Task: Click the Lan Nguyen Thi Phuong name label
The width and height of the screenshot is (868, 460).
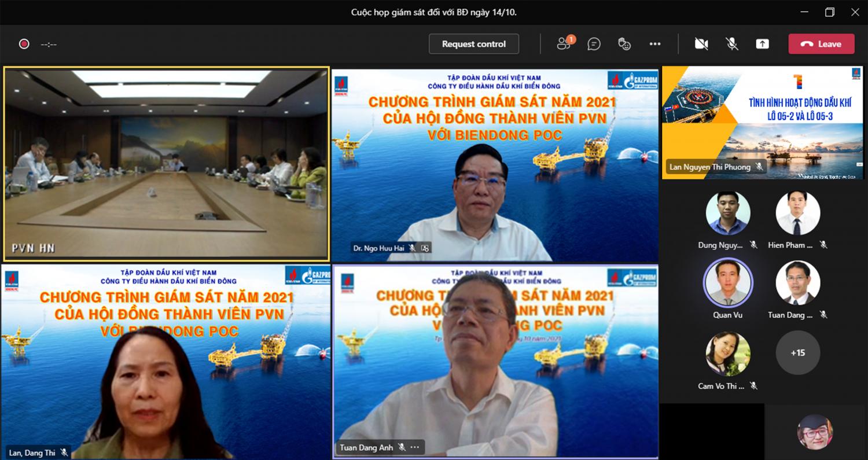Action: pos(710,167)
